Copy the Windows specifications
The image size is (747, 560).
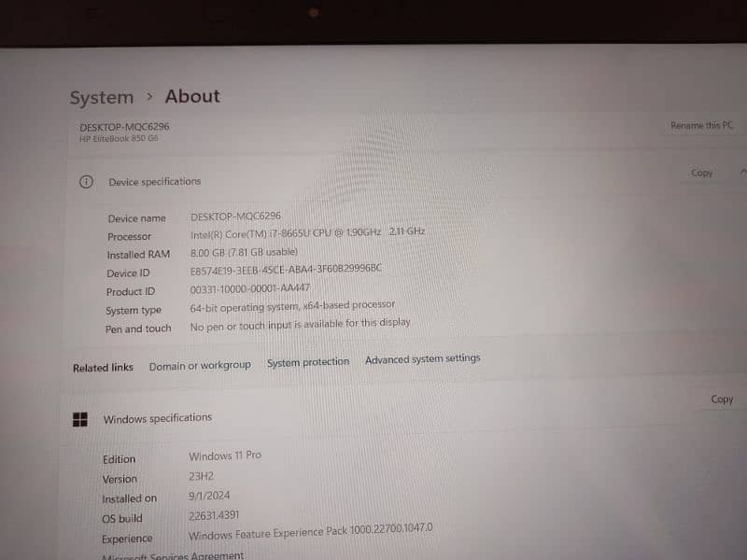722,399
